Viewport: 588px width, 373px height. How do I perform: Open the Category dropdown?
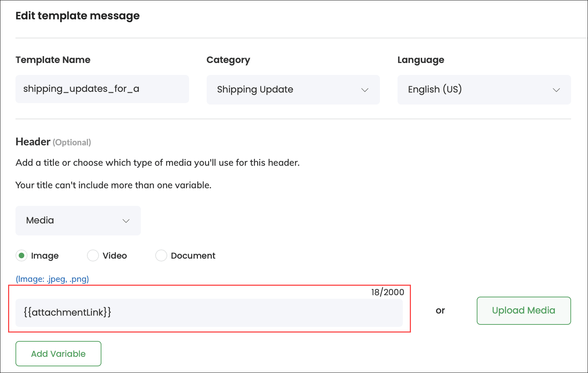[293, 90]
